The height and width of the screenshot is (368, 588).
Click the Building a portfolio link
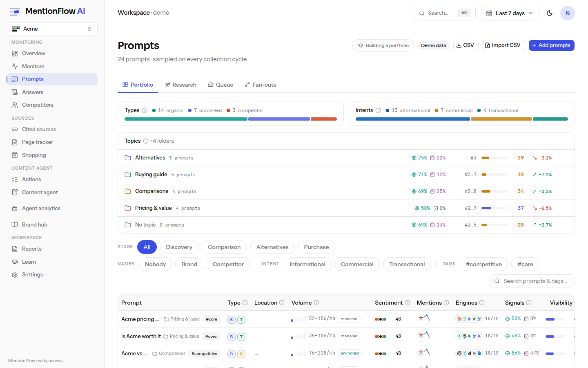click(x=383, y=45)
